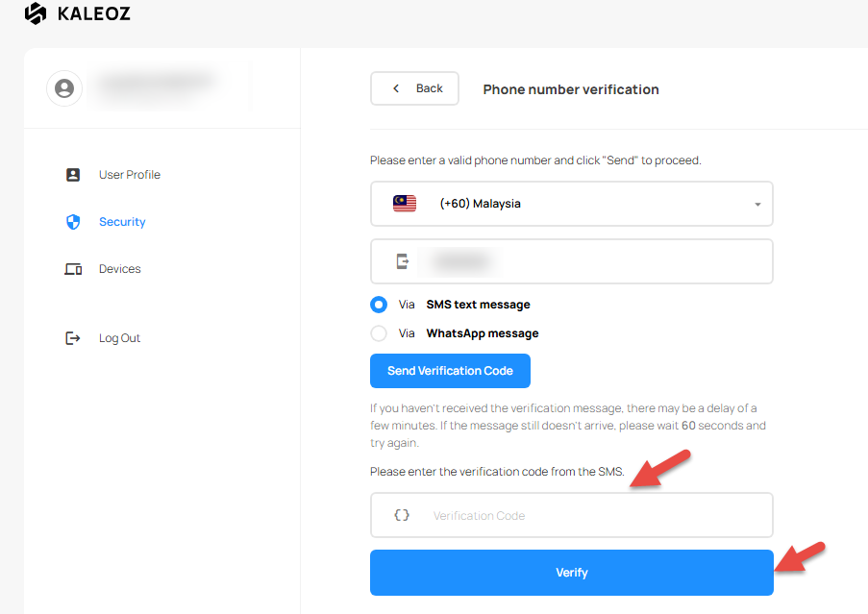Click the Verify button
The height and width of the screenshot is (614, 868).
[x=571, y=573]
